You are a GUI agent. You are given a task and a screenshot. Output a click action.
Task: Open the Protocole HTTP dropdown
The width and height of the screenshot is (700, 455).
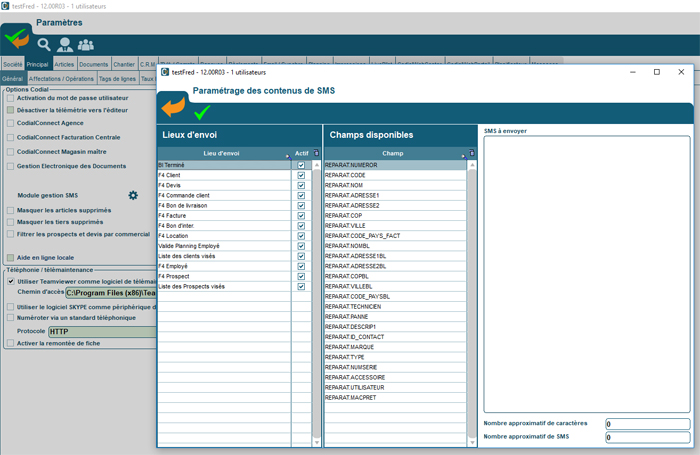100,331
